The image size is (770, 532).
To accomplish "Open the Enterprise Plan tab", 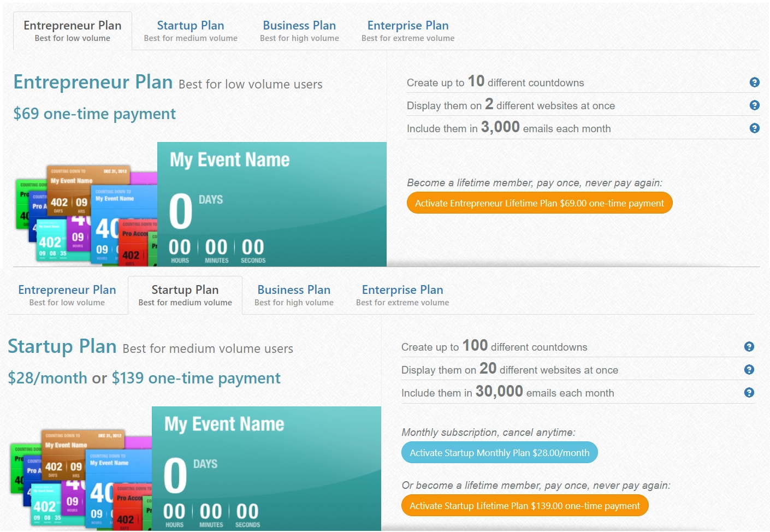I will (x=407, y=31).
